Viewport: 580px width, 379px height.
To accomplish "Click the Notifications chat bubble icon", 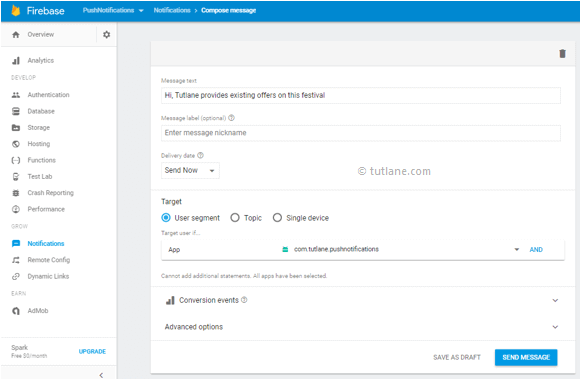I will pyautogui.click(x=16, y=243).
